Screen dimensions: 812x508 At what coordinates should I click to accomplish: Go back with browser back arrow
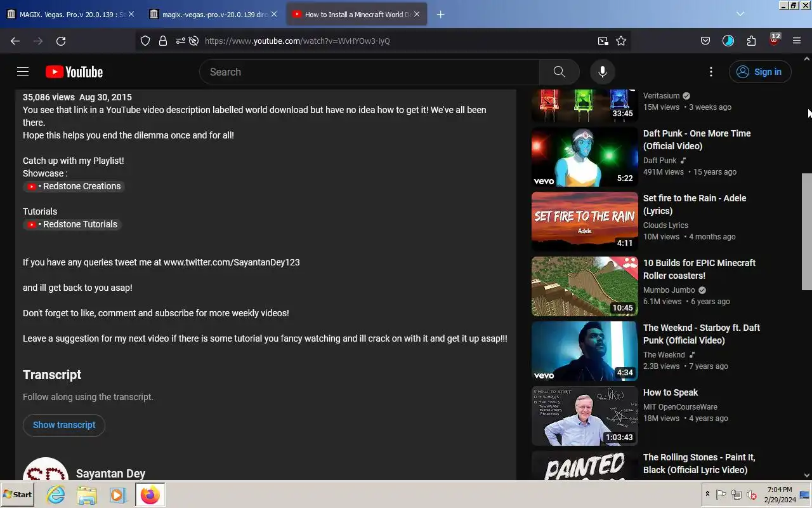(15, 41)
